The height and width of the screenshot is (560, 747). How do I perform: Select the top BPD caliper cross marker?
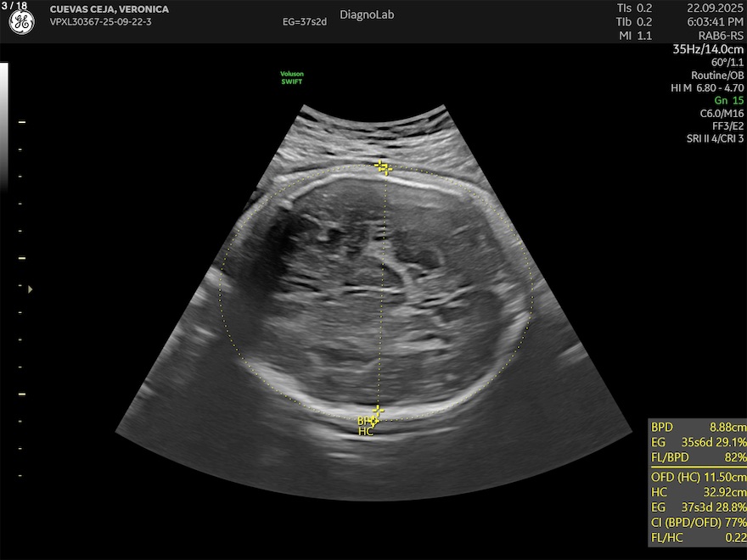click(383, 167)
